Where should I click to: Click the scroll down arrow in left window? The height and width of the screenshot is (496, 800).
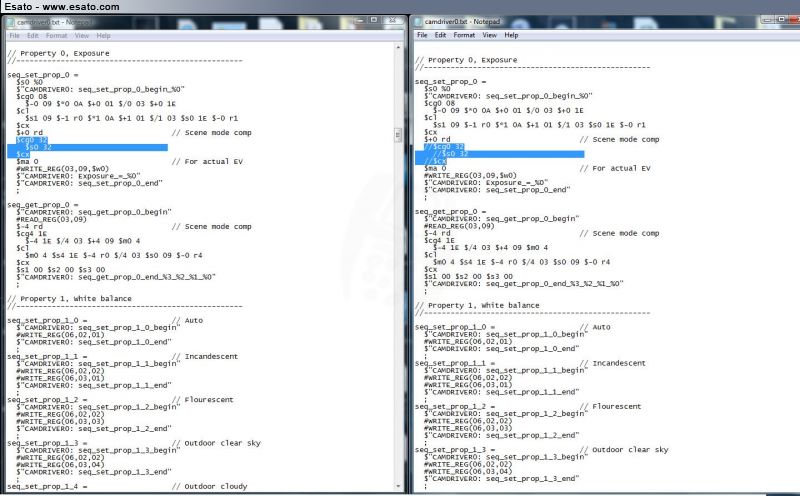(x=398, y=487)
